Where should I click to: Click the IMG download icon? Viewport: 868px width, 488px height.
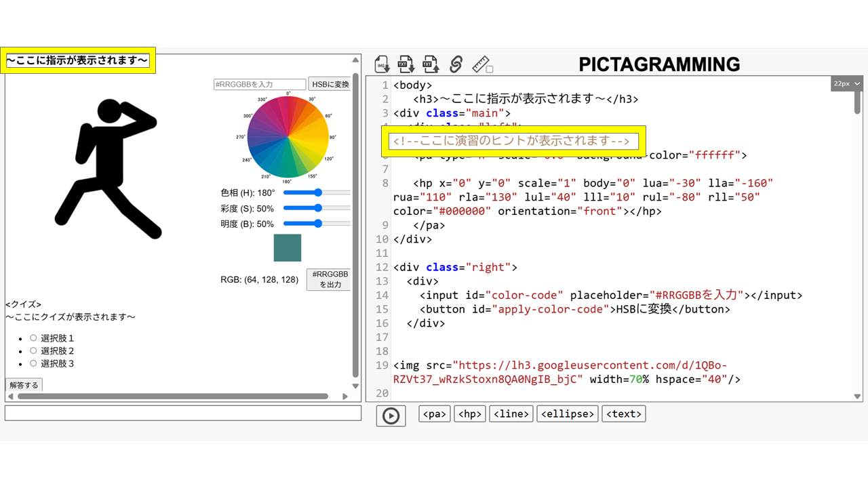(382, 64)
